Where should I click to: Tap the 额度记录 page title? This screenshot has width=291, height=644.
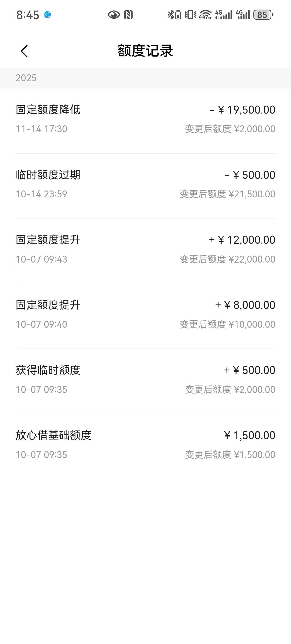(x=145, y=51)
